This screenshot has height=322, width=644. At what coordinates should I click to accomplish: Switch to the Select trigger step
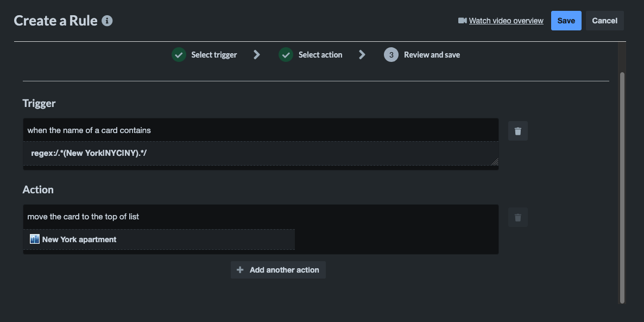(213, 54)
